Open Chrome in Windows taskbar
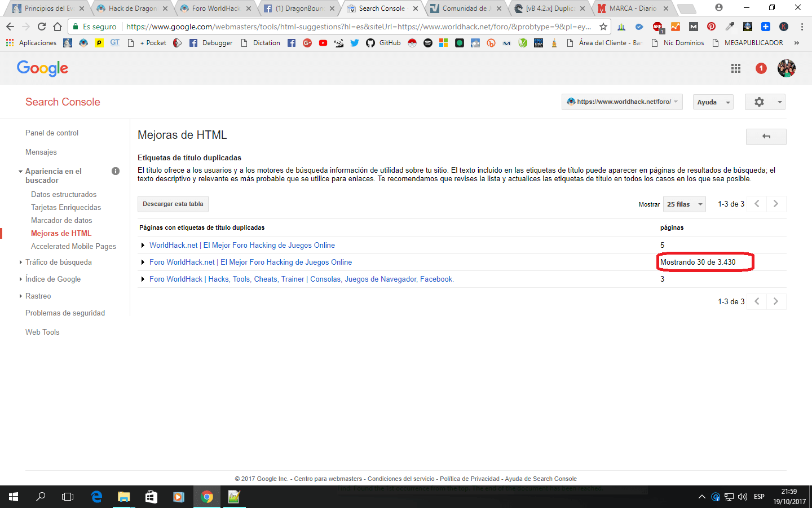This screenshot has height=508, width=812. tap(207, 497)
